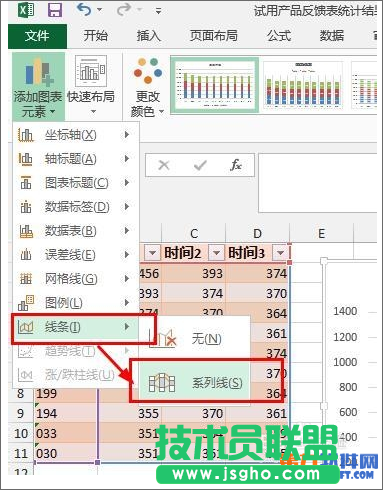Expand the arrow beside 网格线(G)
This screenshot has width=383, height=490.
pos(127,279)
